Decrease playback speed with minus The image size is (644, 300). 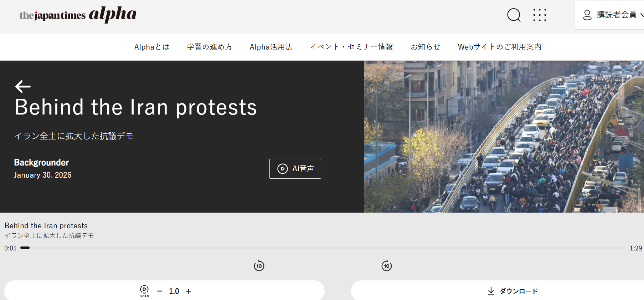pos(160,291)
